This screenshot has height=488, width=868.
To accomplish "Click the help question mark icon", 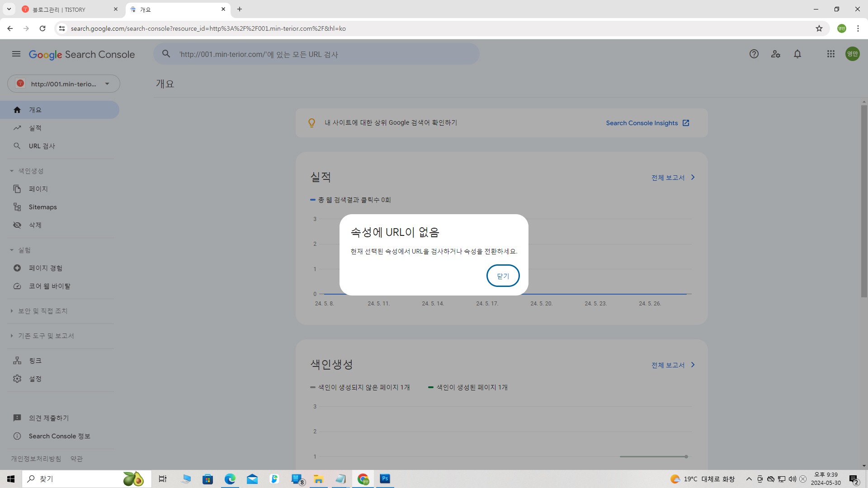I will tap(754, 54).
